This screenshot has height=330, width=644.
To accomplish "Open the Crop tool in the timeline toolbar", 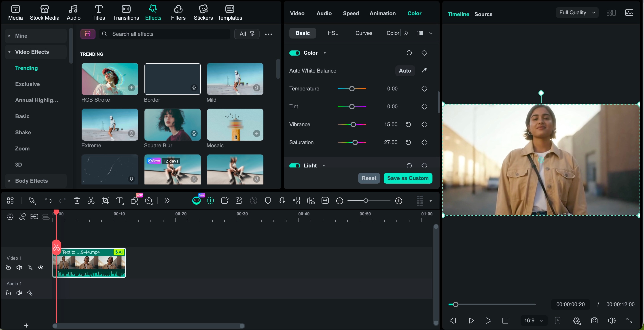I will [x=105, y=201].
